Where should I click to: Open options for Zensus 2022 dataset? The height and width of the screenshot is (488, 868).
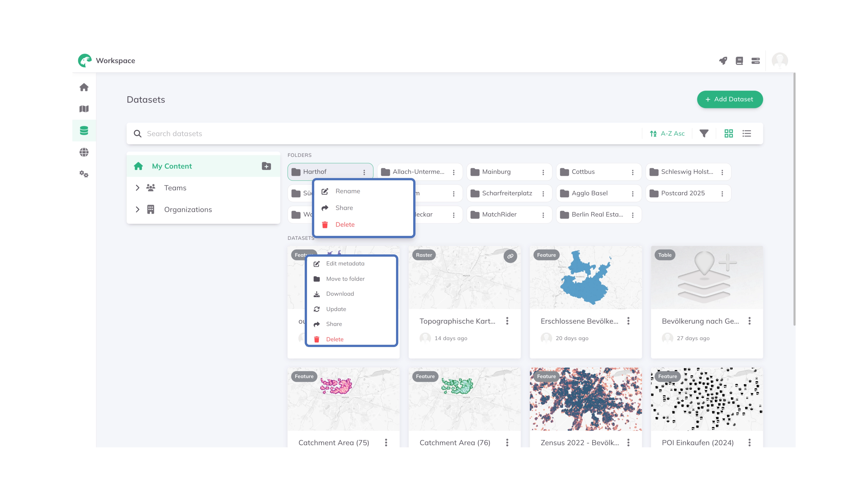coord(628,443)
